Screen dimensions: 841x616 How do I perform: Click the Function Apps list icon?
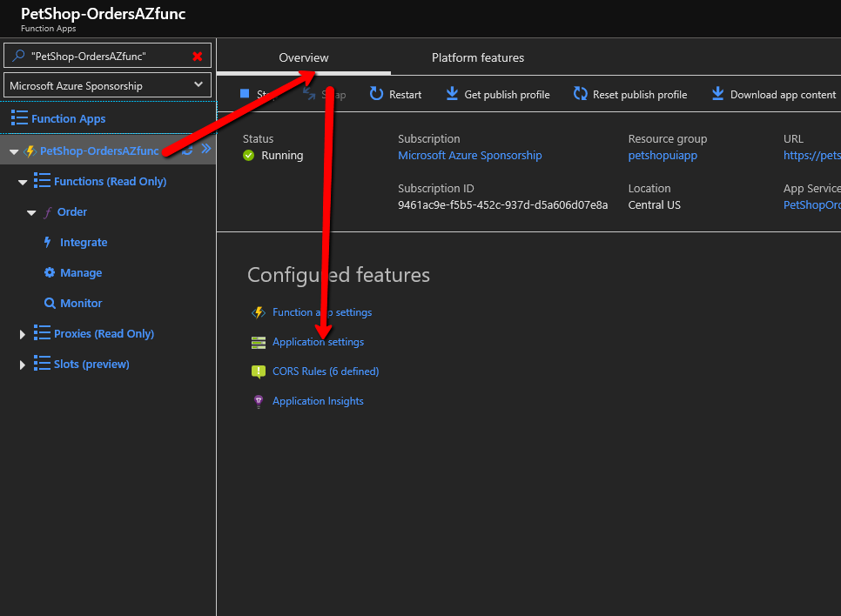coord(19,118)
